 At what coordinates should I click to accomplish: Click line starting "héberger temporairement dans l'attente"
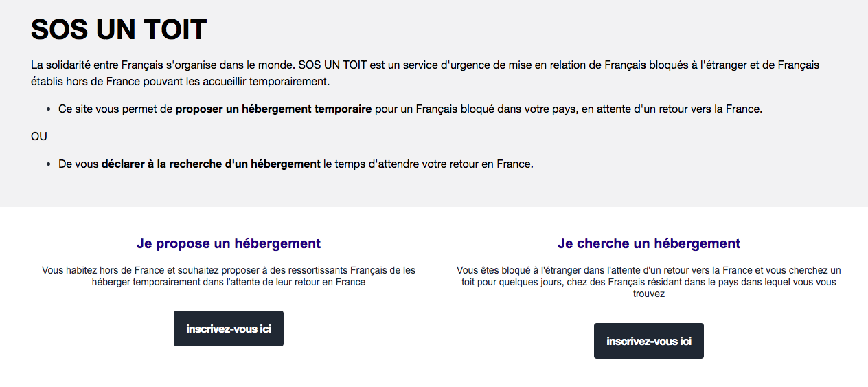pyautogui.click(x=229, y=282)
